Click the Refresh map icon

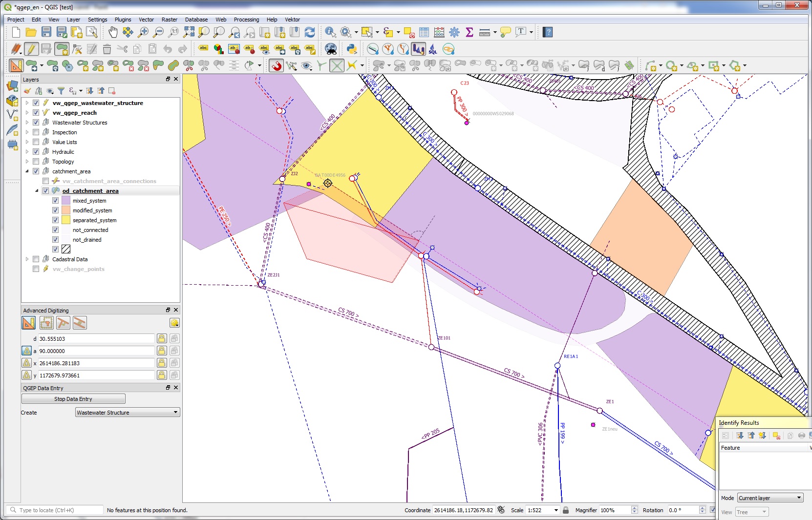[310, 32]
